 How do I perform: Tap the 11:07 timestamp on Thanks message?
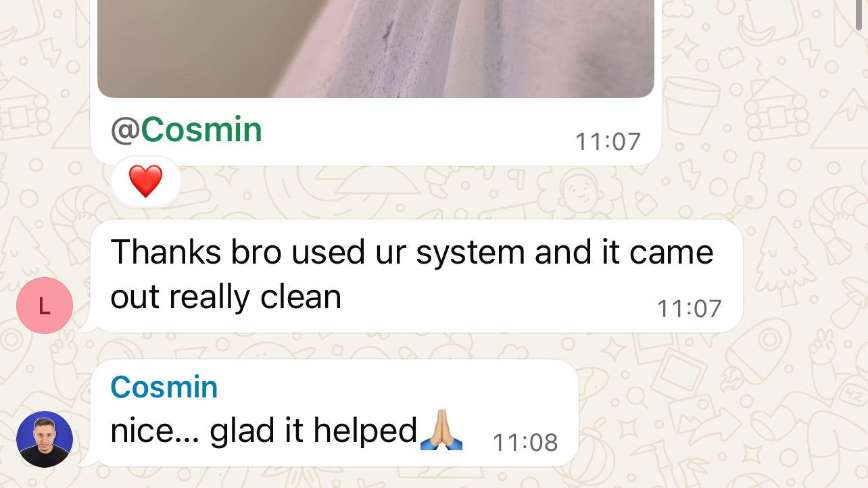coord(690,308)
